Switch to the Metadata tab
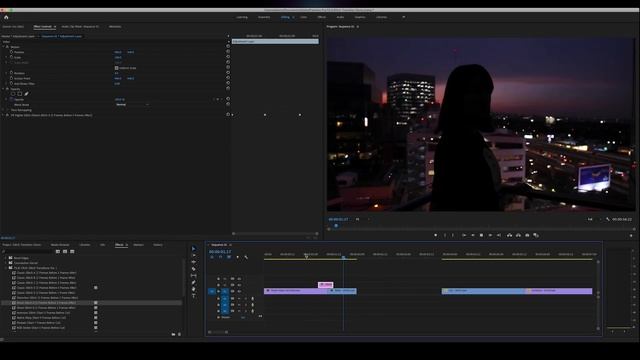This screenshot has width=640, height=360. click(x=115, y=27)
